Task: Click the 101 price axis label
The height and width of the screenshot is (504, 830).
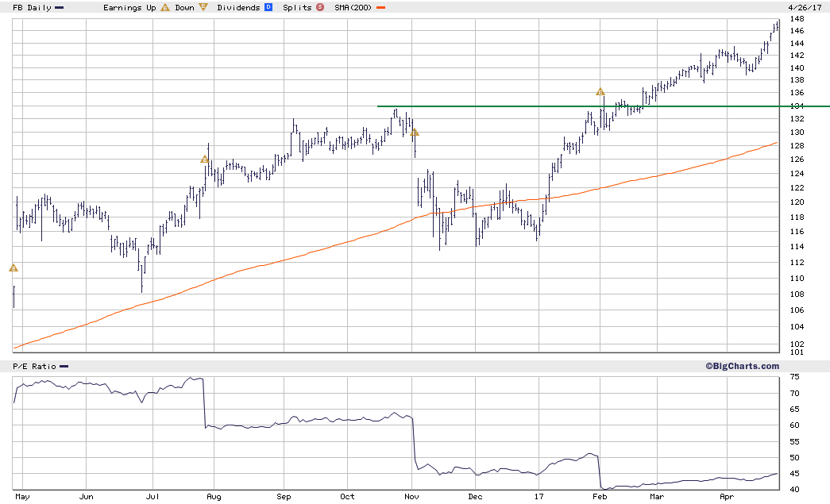Action: [x=797, y=352]
